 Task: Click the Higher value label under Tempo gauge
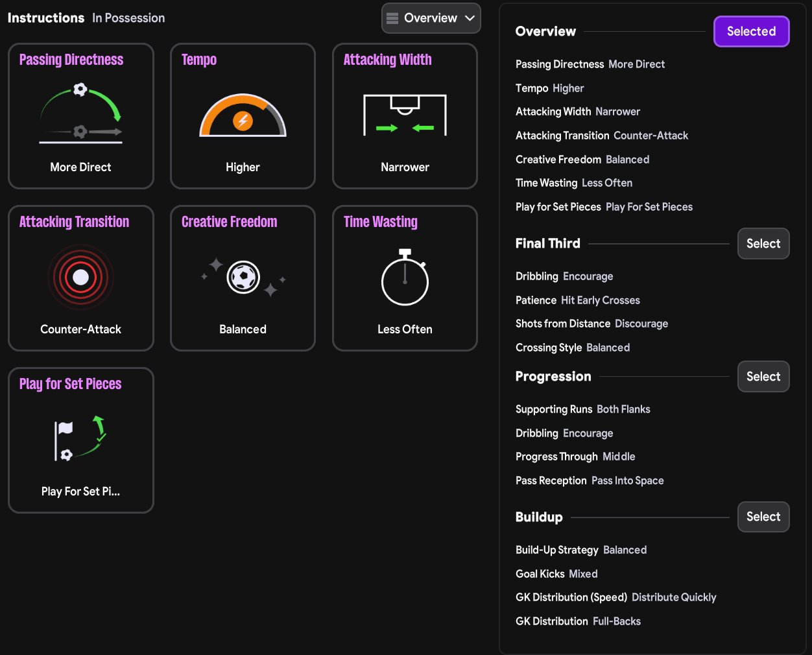tap(243, 167)
